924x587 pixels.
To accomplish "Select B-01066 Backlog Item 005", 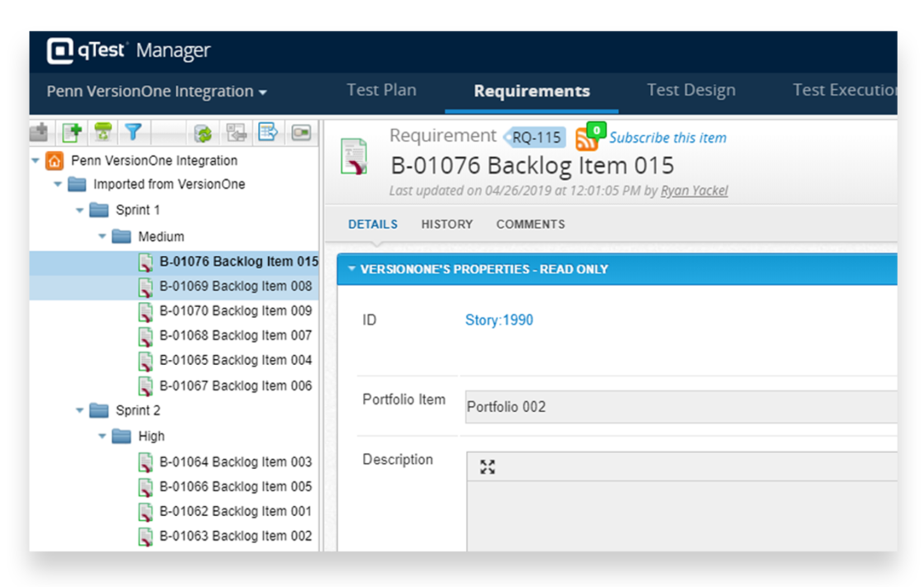I will tap(236, 487).
